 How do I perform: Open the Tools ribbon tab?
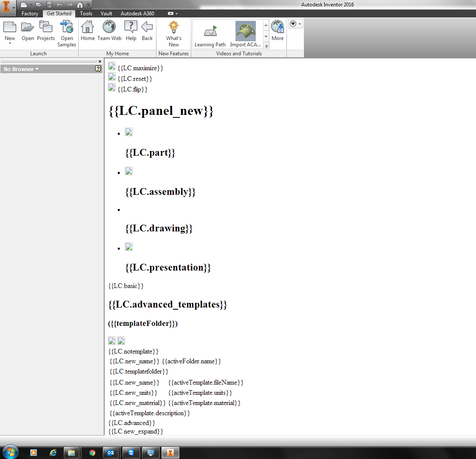coord(86,13)
